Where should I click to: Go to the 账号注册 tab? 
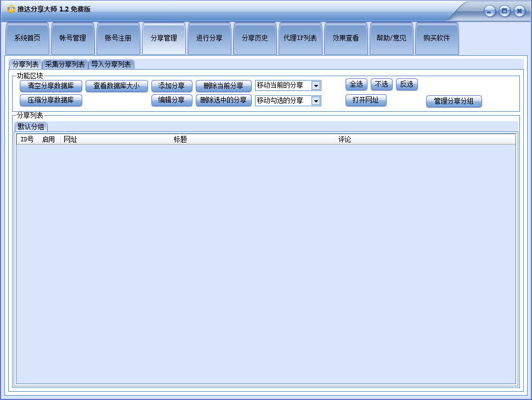coord(118,38)
